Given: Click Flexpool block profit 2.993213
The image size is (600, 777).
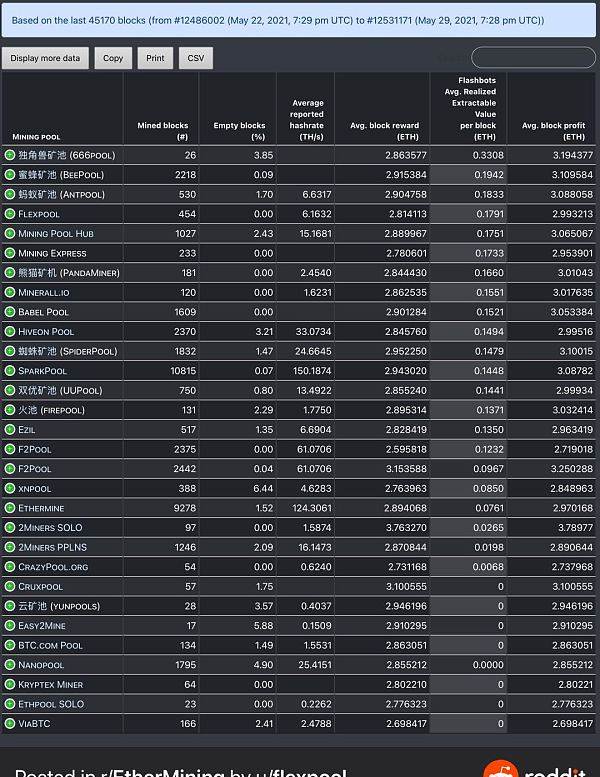Looking at the screenshot, I should [572, 214].
